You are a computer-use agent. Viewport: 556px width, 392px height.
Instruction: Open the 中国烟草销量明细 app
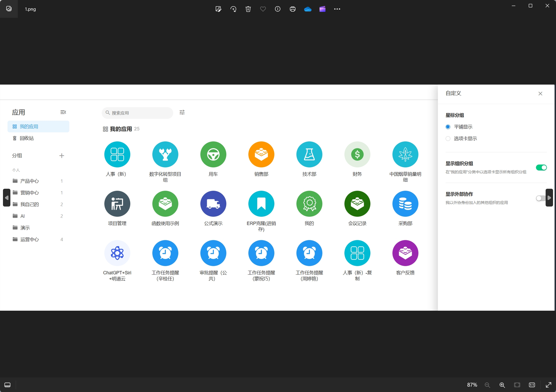406,154
